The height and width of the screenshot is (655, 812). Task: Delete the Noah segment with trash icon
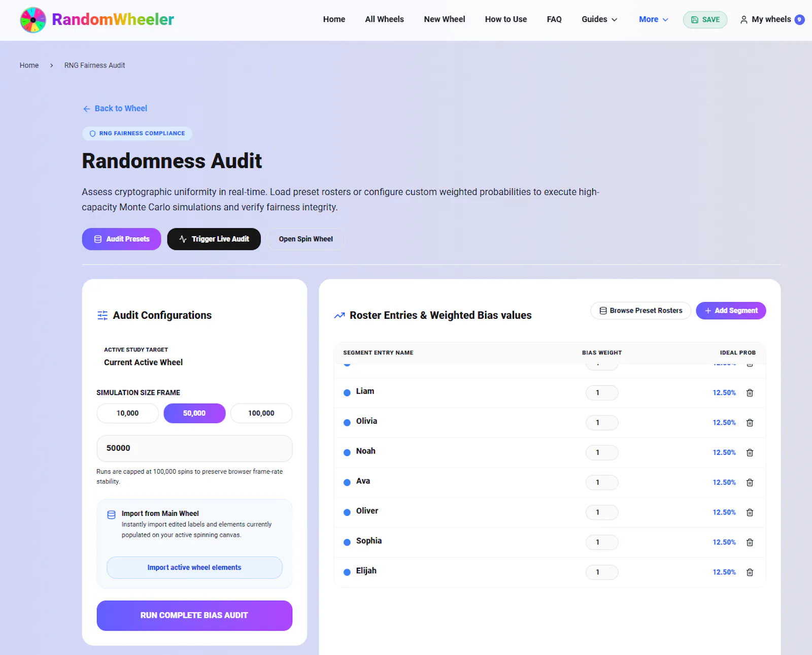[x=750, y=452]
